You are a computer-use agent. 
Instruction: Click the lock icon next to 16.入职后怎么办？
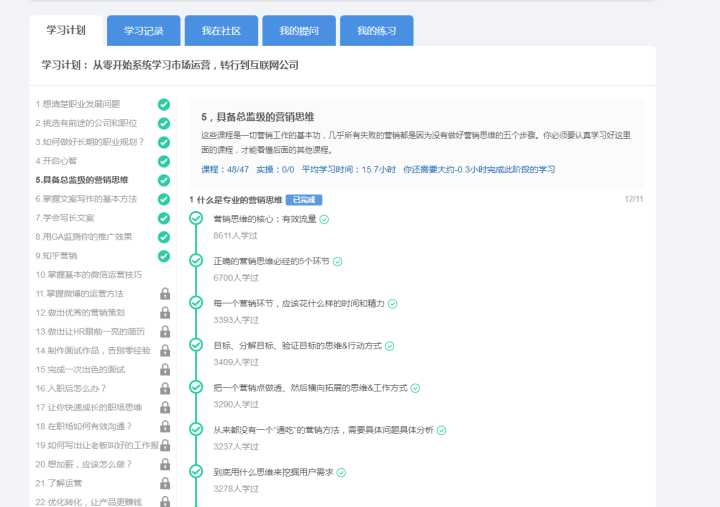click(165, 388)
